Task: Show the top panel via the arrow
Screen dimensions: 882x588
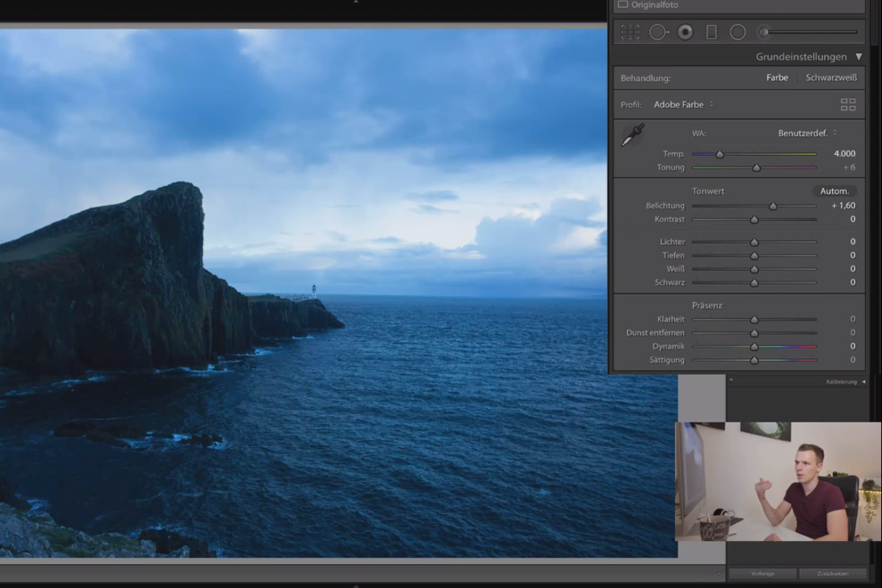Action: [356, 2]
